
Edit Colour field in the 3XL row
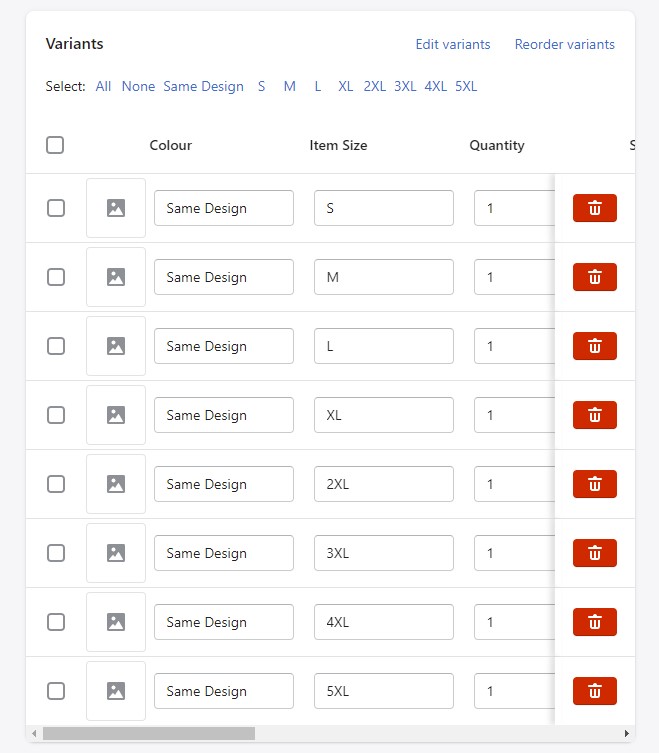coord(224,553)
